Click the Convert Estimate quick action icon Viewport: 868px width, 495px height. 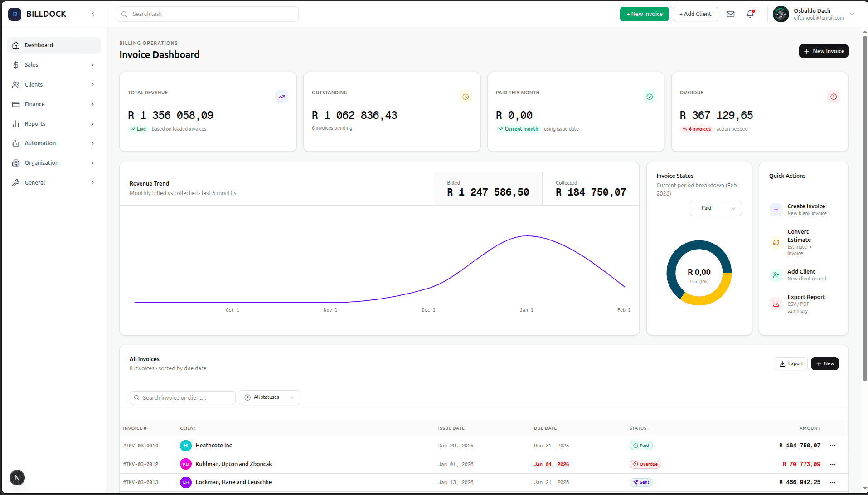[776, 243]
